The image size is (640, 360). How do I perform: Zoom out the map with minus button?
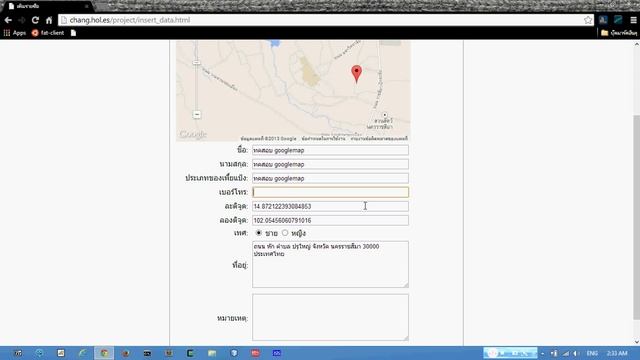(197, 115)
